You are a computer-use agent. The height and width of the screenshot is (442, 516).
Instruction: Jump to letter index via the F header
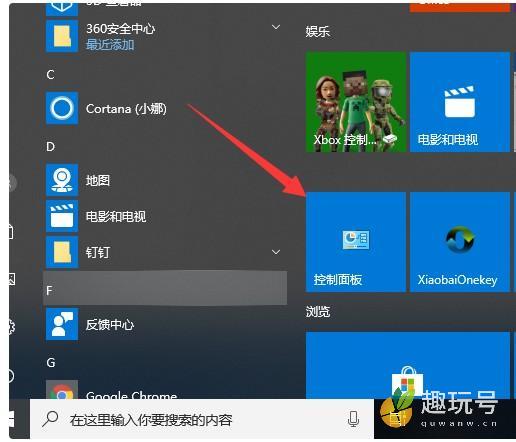tap(165, 288)
